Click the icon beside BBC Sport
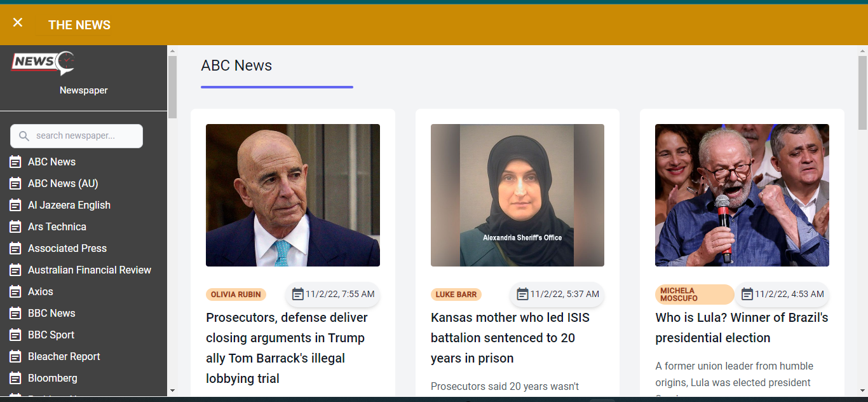The image size is (868, 402). (15, 335)
